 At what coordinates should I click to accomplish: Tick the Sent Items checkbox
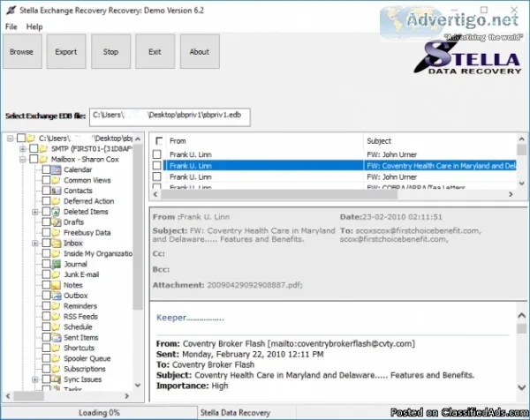pos(46,337)
